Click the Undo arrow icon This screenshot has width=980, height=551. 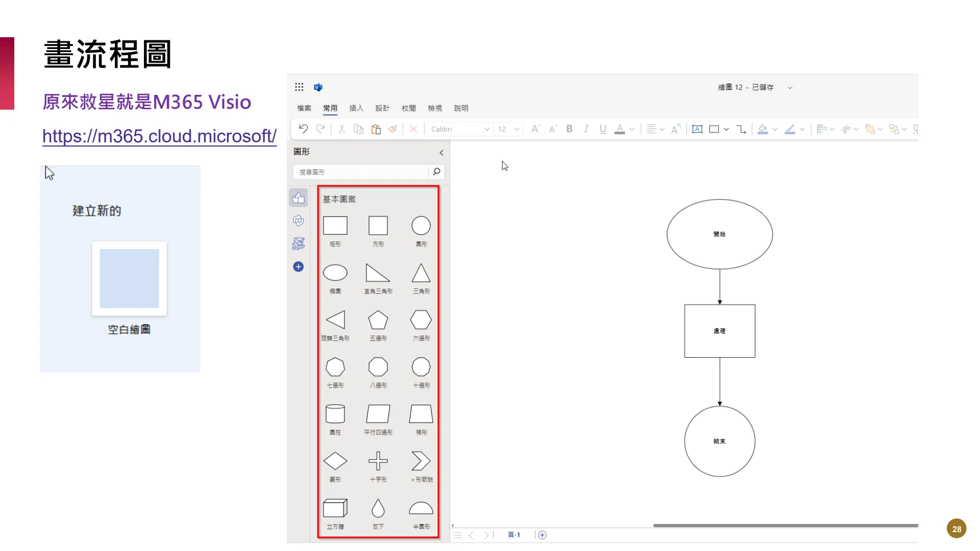(x=303, y=129)
